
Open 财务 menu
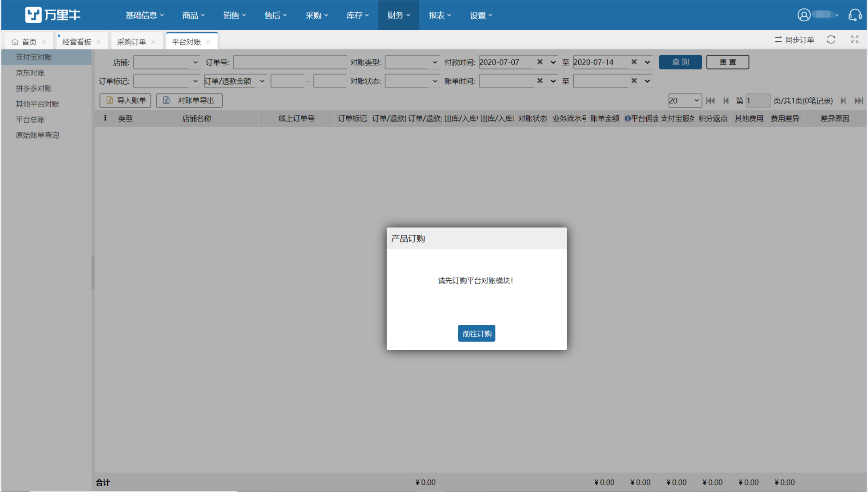click(x=398, y=15)
